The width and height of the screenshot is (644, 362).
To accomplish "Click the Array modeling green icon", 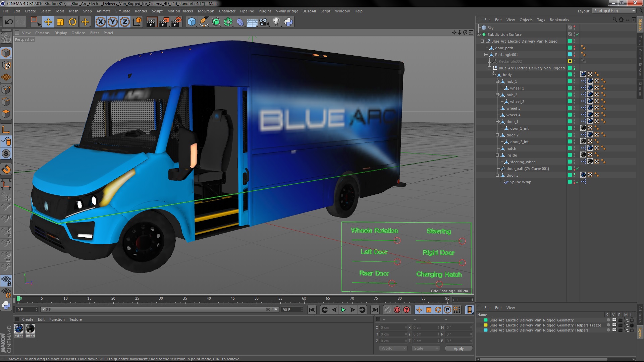I will (228, 22).
